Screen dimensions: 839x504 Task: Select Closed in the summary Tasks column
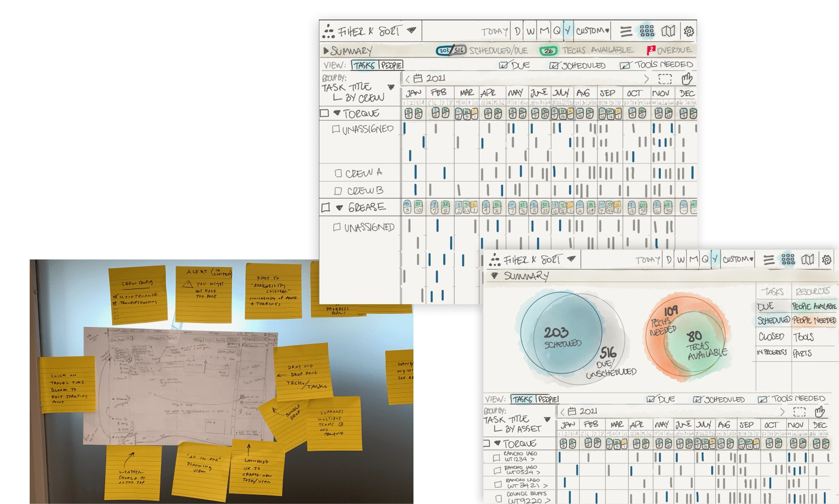coord(771,337)
